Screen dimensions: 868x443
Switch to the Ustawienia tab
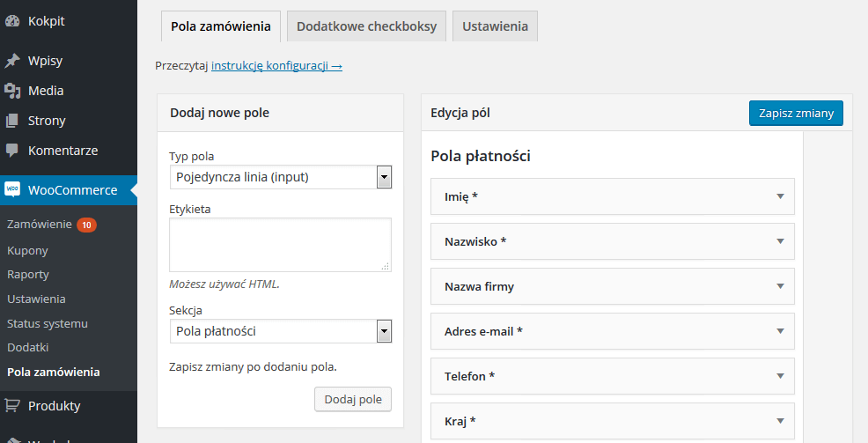coord(495,26)
